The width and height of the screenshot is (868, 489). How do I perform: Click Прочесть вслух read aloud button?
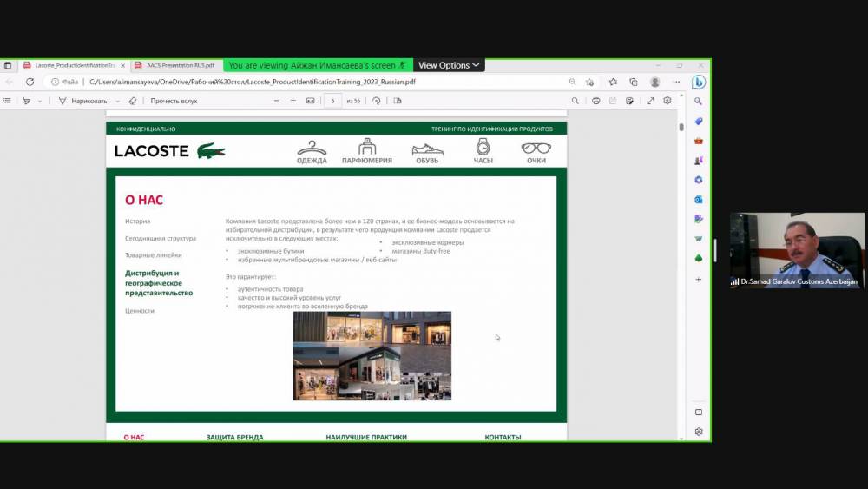coord(174,101)
